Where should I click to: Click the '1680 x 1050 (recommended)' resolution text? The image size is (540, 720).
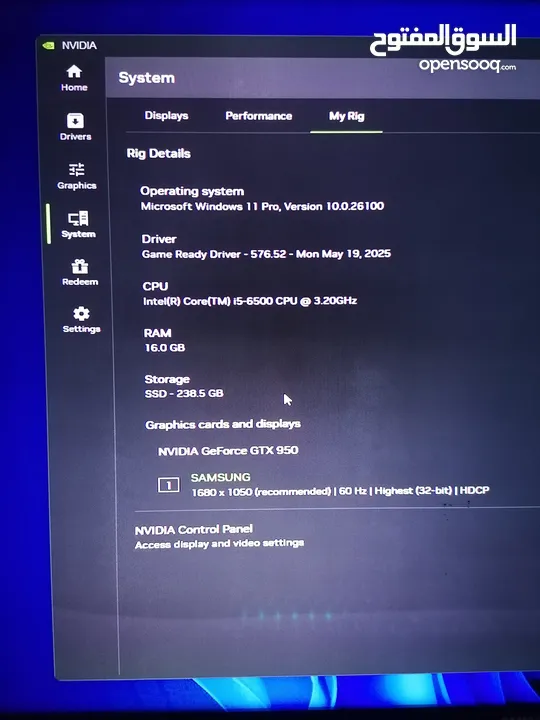tap(261, 492)
